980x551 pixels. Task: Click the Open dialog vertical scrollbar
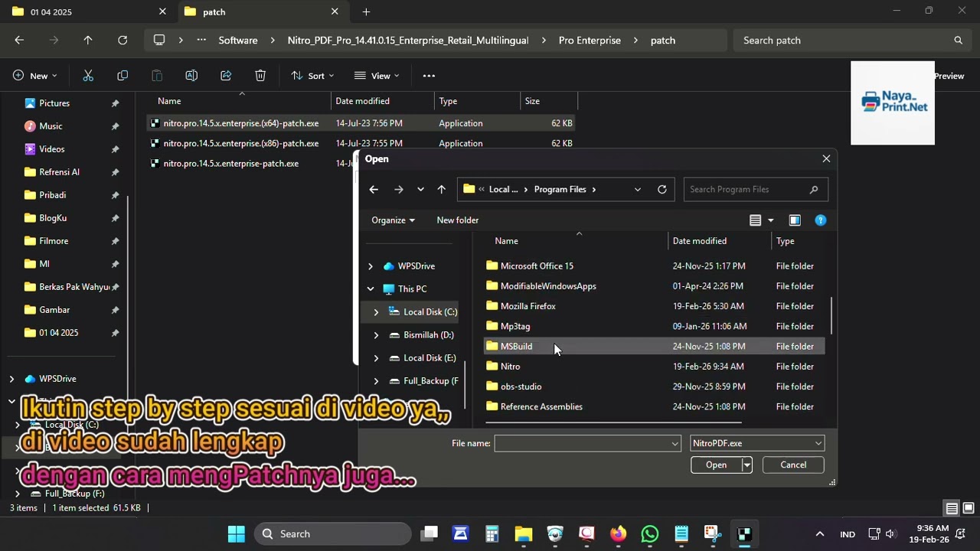pyautogui.click(x=831, y=316)
